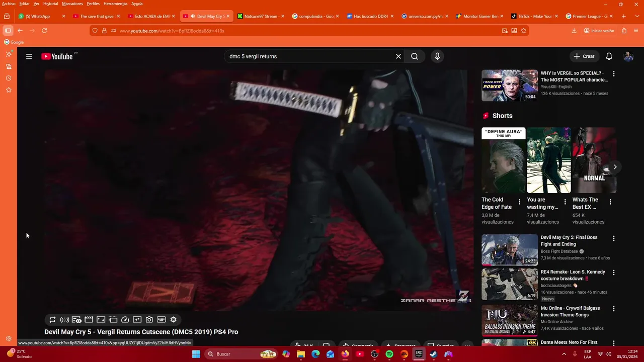The image size is (644, 362).
Task: Open the browser application menu
Action: click(636, 31)
